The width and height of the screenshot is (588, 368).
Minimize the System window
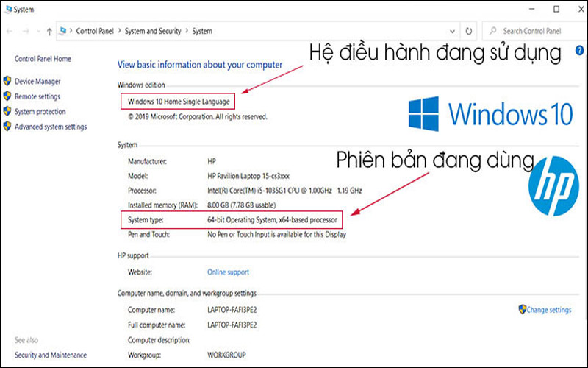tap(531, 9)
